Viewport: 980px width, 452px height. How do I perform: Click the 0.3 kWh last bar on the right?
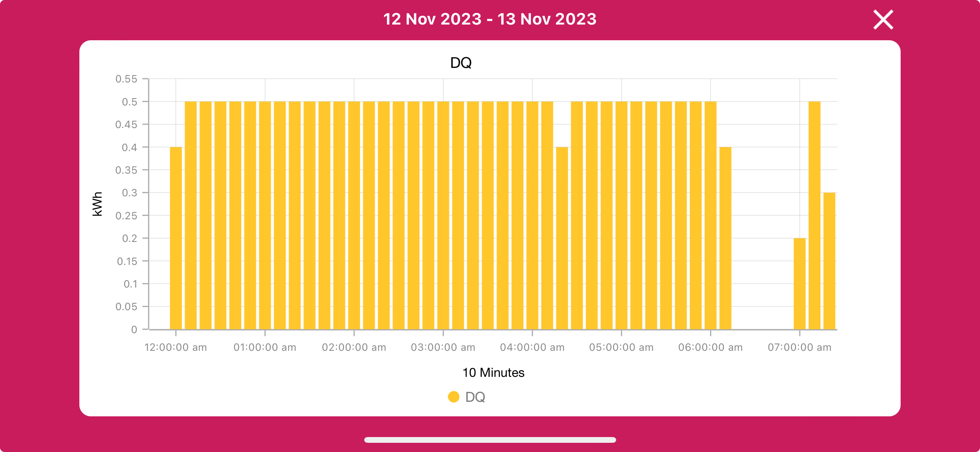pos(829,261)
